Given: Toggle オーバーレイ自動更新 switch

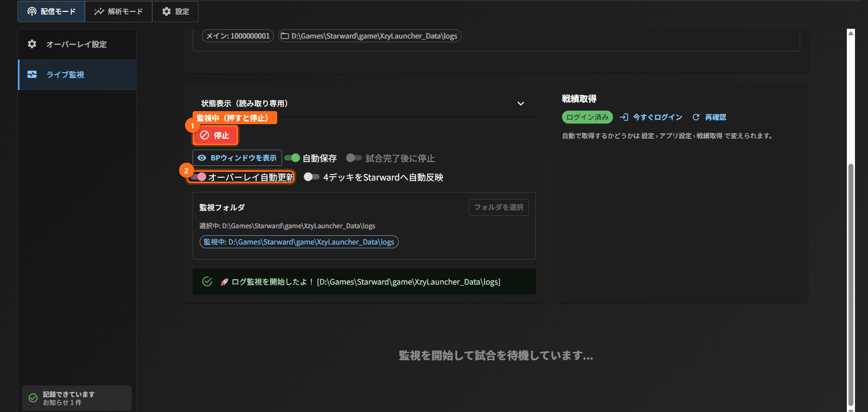Looking at the screenshot, I should [199, 177].
